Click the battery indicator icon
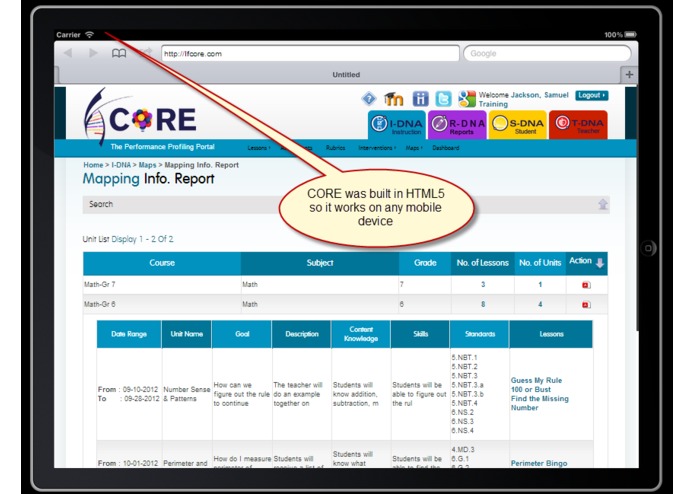 pyautogui.click(x=630, y=35)
